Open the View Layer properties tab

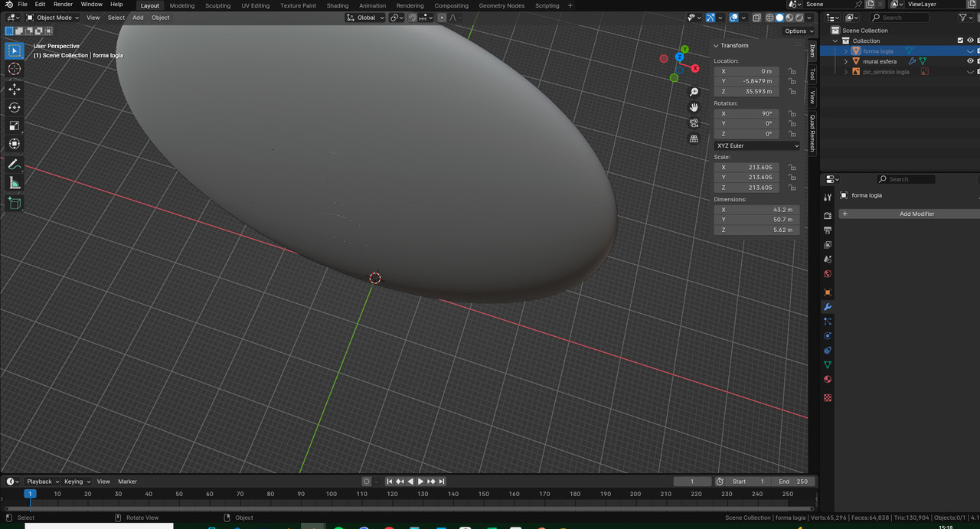(x=828, y=245)
